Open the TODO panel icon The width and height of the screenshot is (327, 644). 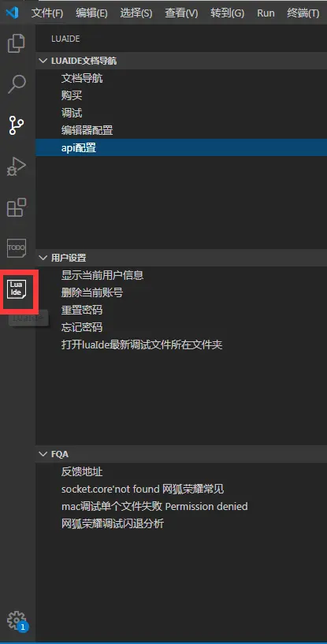[x=17, y=248]
